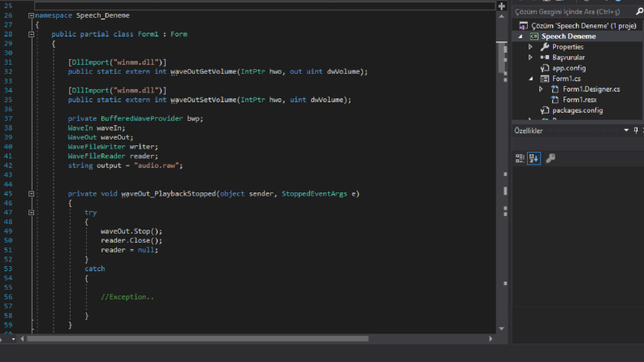
Task: Click the C# project icon beside Speech Deneme
Action: click(x=534, y=37)
